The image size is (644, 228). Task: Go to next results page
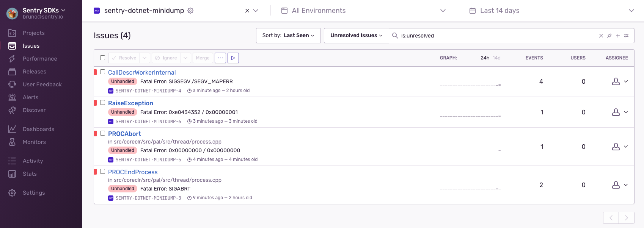pyautogui.click(x=627, y=218)
